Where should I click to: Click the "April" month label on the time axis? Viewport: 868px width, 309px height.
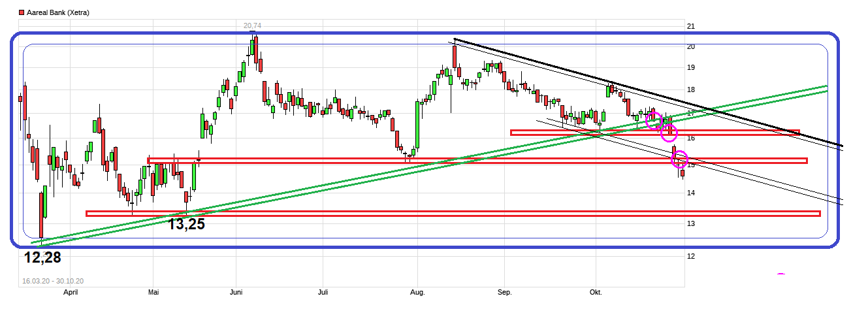(x=71, y=293)
